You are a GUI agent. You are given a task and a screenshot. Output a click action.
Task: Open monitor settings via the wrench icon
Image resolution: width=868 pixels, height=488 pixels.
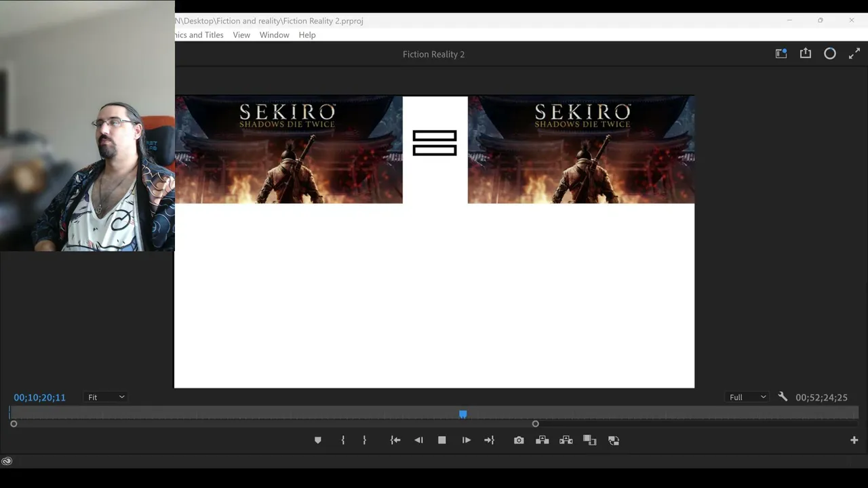(x=783, y=397)
